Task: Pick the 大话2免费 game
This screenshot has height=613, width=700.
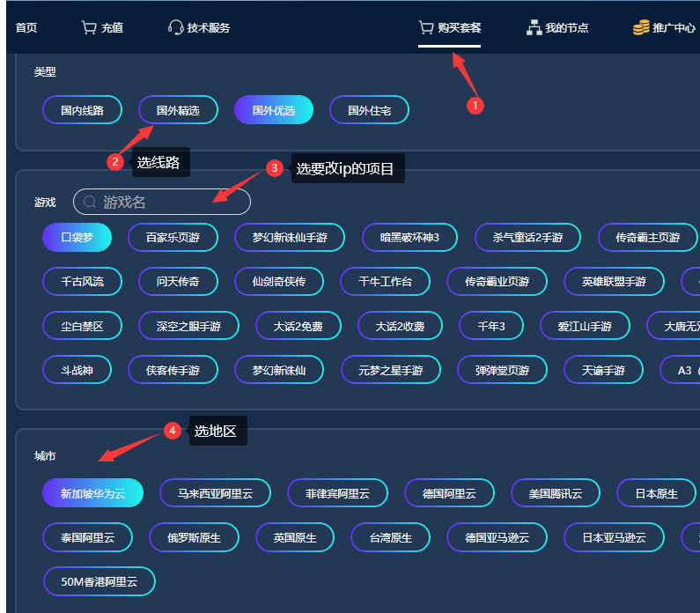Action: point(298,326)
